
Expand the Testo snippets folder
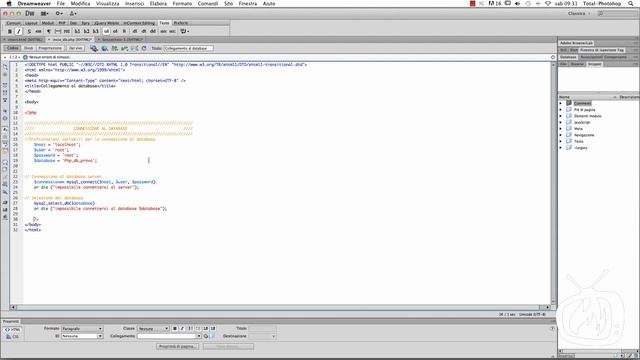560,141
